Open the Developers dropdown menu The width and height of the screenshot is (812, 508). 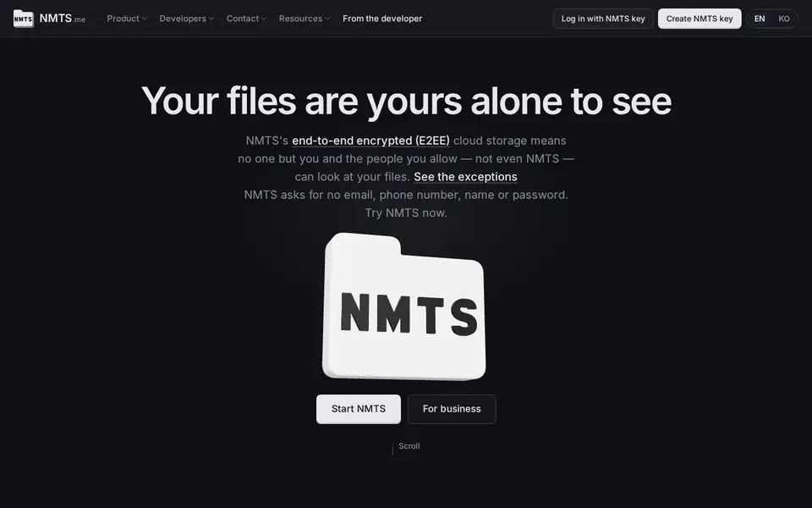tap(186, 19)
